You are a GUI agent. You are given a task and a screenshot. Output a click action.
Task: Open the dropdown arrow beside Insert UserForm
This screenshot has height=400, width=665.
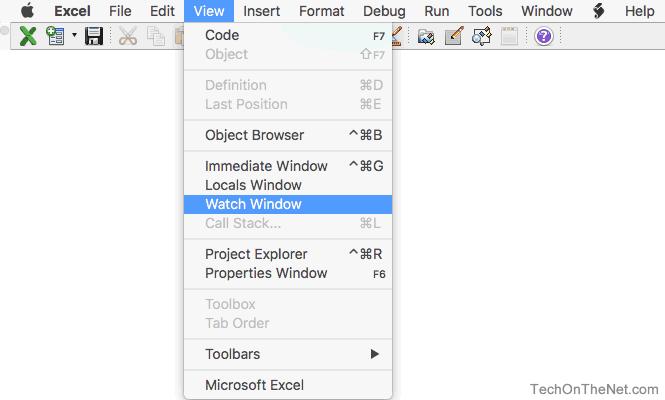pos(74,35)
